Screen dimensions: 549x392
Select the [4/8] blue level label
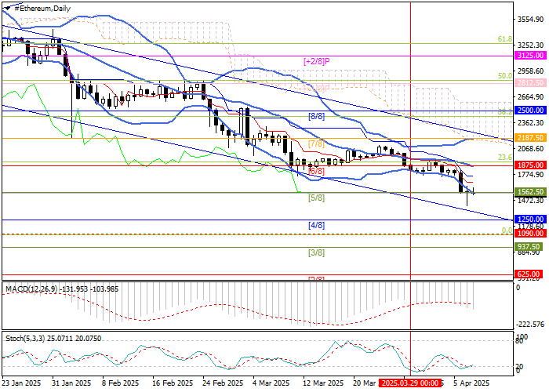click(316, 225)
